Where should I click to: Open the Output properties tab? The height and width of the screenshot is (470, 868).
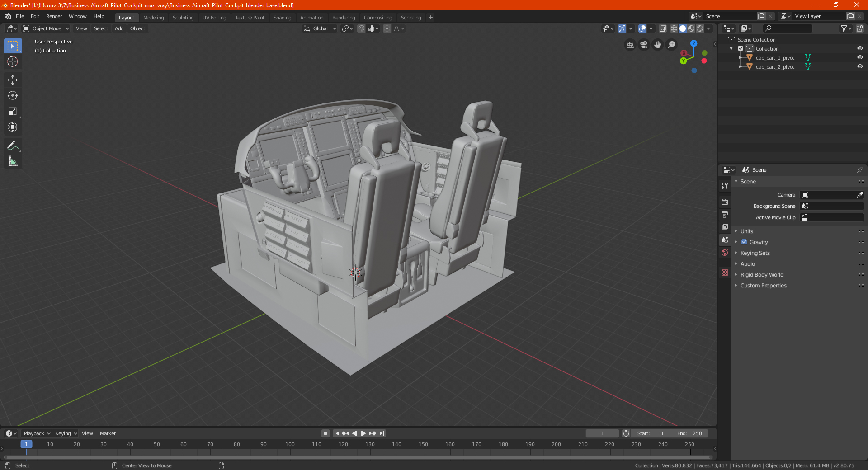(x=725, y=214)
